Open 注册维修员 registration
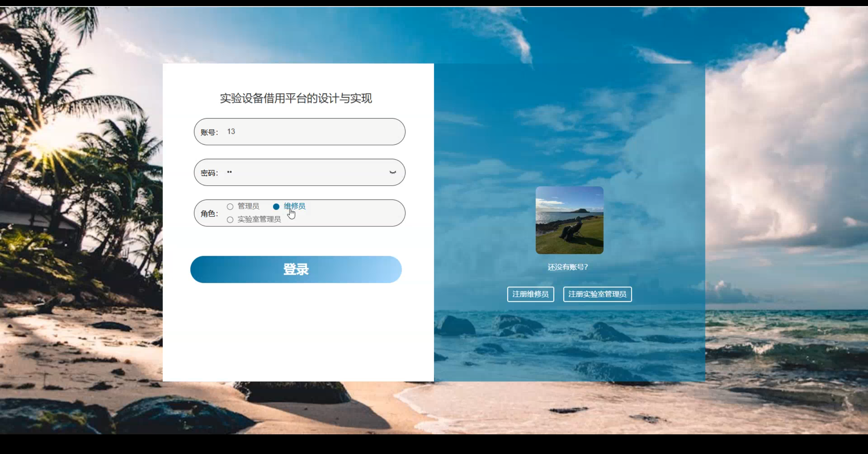 (x=530, y=294)
